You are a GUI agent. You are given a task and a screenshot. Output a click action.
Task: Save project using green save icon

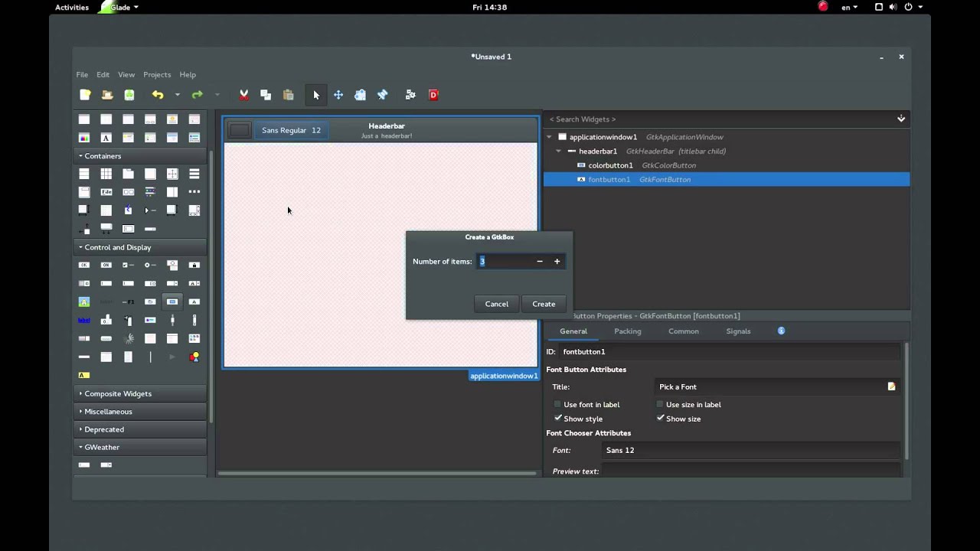coord(129,95)
